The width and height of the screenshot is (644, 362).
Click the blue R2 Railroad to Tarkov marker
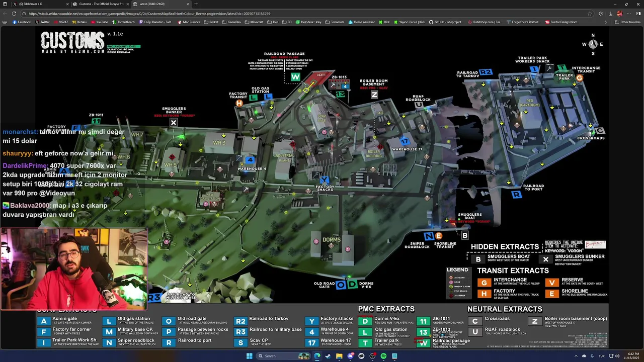[x=485, y=72]
